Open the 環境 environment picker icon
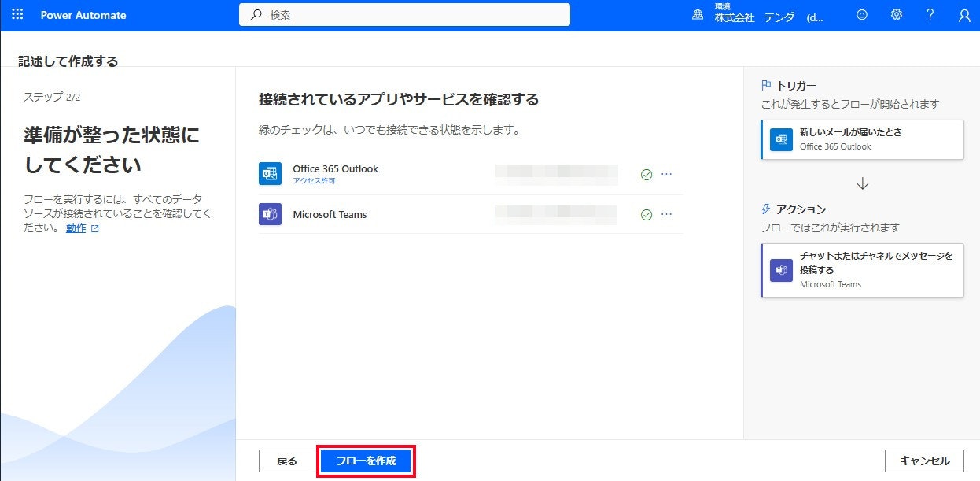980x481 pixels. tap(698, 15)
